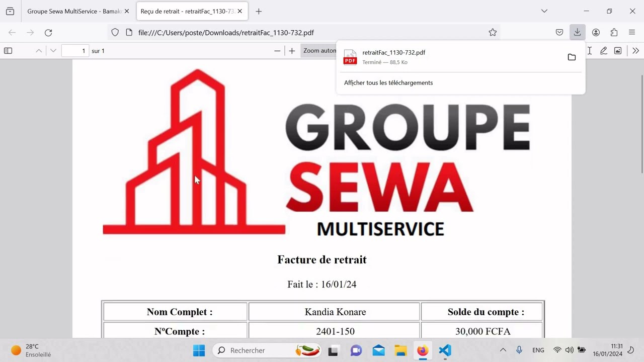Click the local file page icon
The image size is (644, 362).
click(129, 32)
